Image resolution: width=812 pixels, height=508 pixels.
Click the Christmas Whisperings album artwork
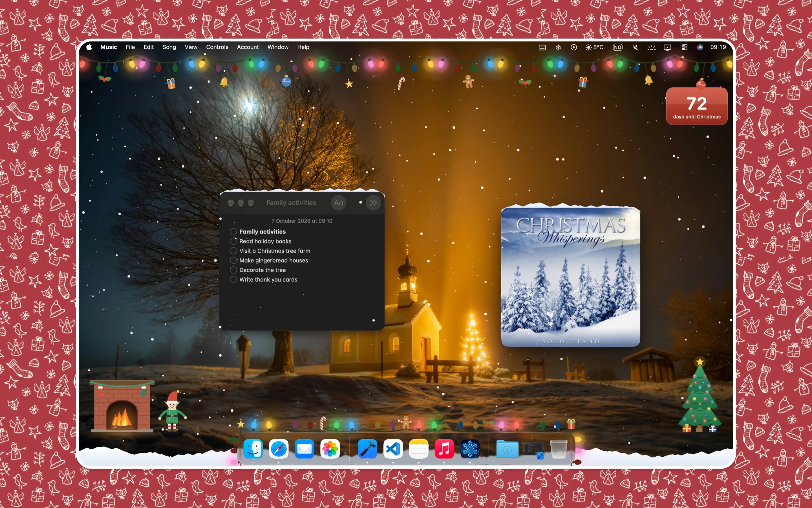coord(570,277)
